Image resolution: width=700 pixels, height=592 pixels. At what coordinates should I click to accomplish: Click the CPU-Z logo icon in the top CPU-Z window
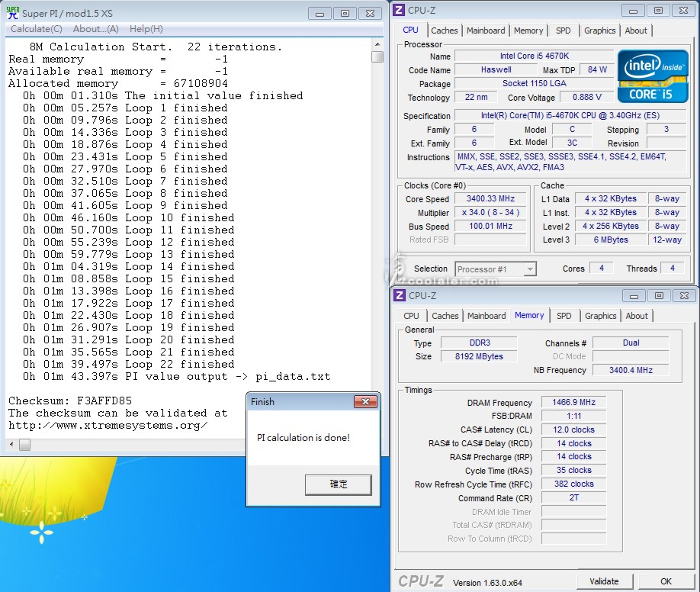[399, 10]
